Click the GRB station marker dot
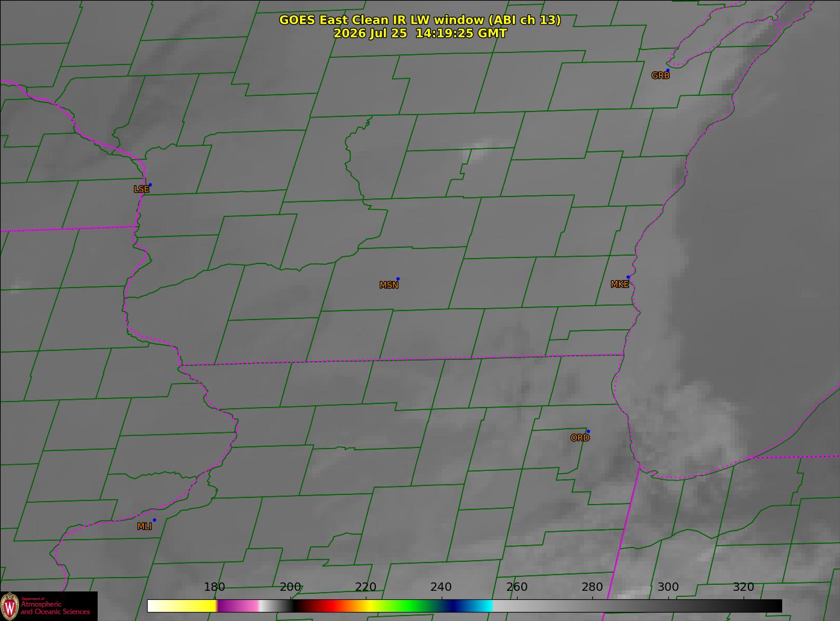840x621 pixels. (x=668, y=71)
